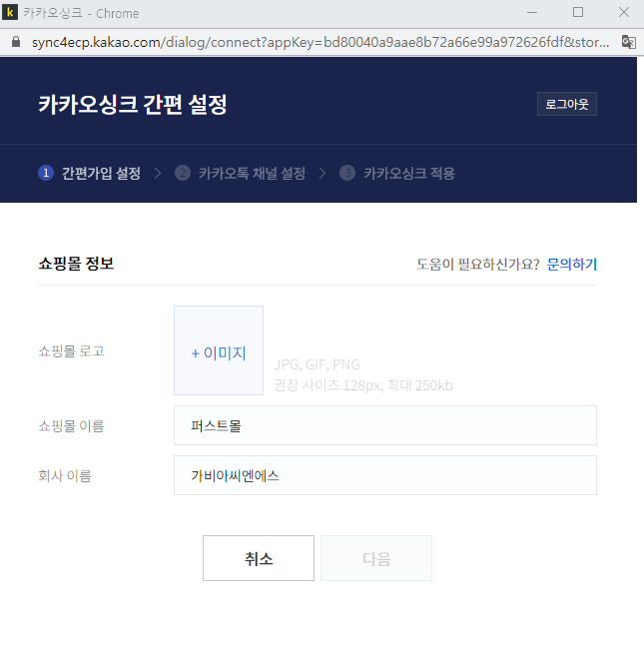Screen dimensions: 644x645
Task: Click the 카카오싱크 간편 설정 heading
Action: 133,104
